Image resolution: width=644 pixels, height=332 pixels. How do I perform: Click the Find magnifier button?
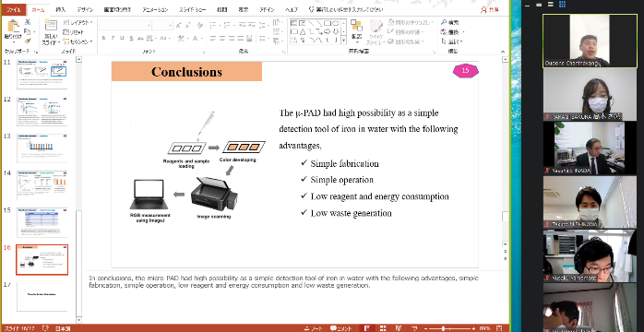pyautogui.click(x=449, y=22)
